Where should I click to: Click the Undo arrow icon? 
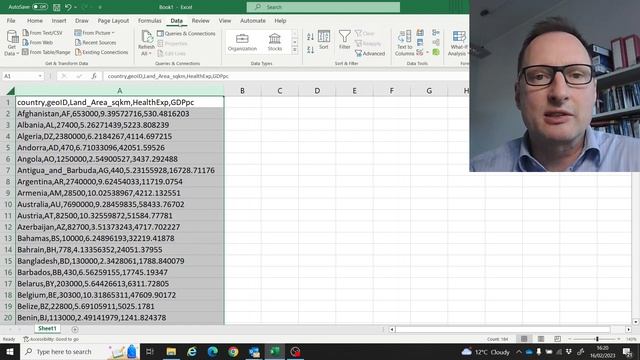(68, 7)
